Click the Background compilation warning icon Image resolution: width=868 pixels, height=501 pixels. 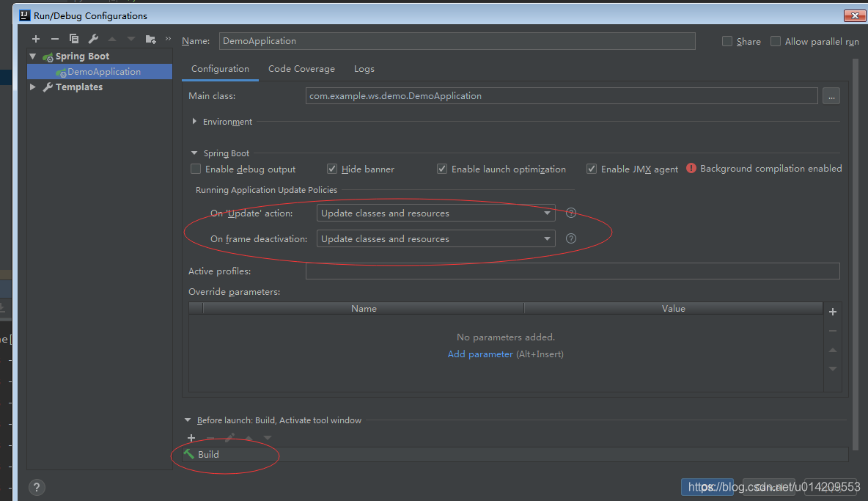click(x=691, y=168)
